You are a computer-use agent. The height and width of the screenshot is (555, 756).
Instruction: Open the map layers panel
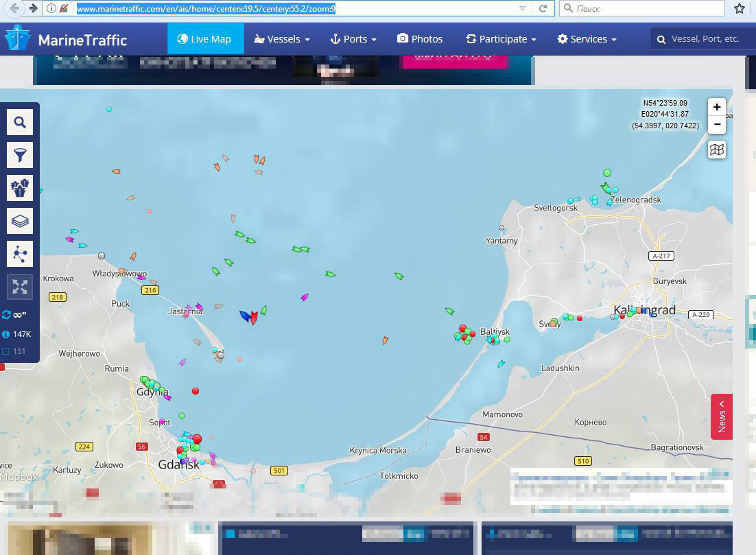coord(20,221)
